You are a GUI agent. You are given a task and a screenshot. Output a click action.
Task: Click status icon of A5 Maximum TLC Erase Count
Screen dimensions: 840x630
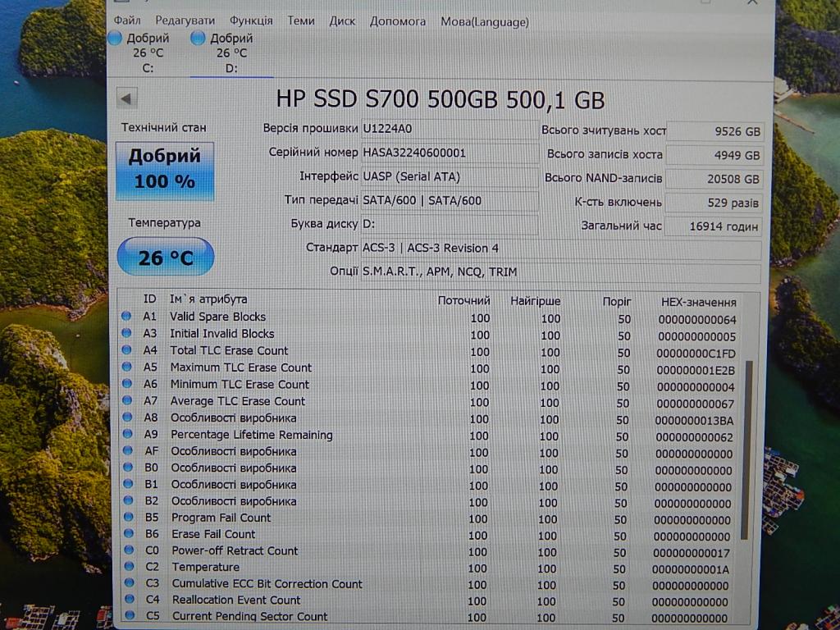pos(127,367)
